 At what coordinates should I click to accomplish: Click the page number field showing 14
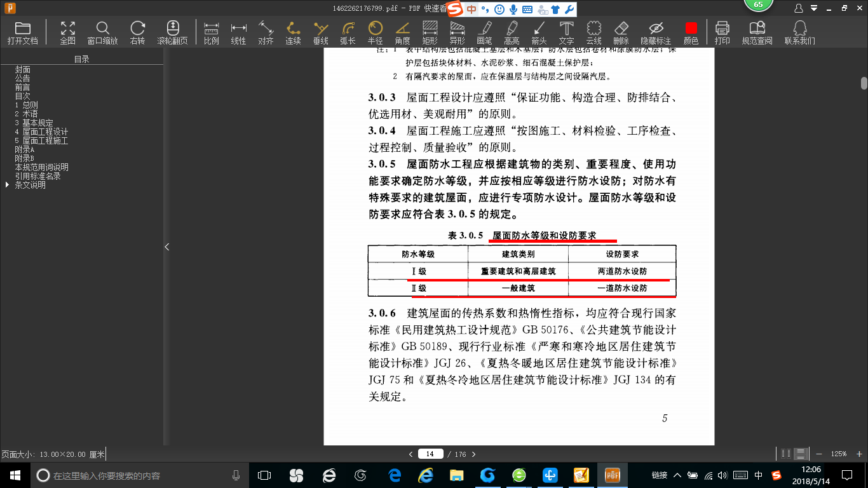click(430, 454)
